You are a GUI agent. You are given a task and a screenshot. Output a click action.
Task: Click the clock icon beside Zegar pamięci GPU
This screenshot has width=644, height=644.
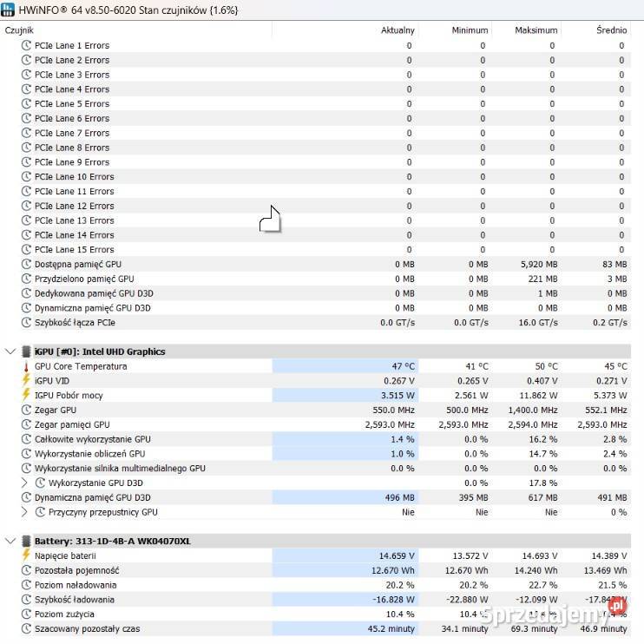pyautogui.click(x=26, y=424)
